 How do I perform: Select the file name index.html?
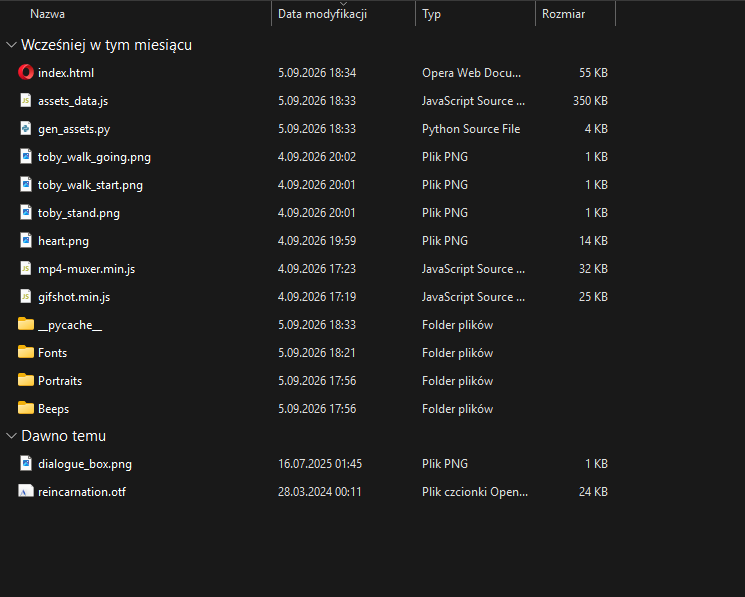[66, 73]
